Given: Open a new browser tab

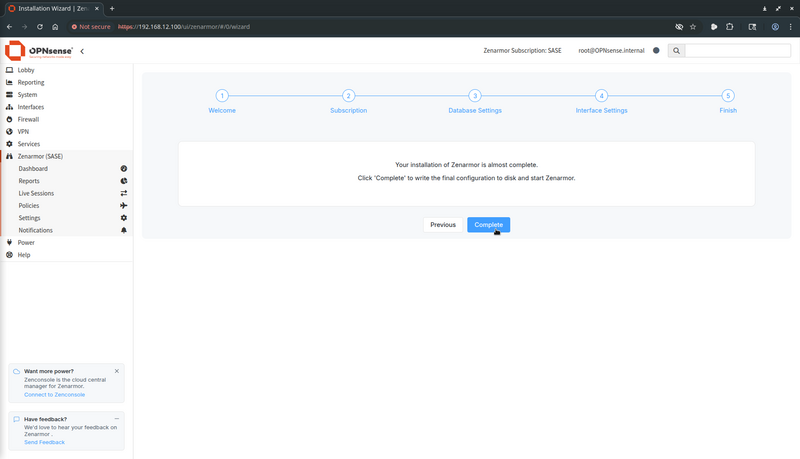Looking at the screenshot, I should coord(112,8).
